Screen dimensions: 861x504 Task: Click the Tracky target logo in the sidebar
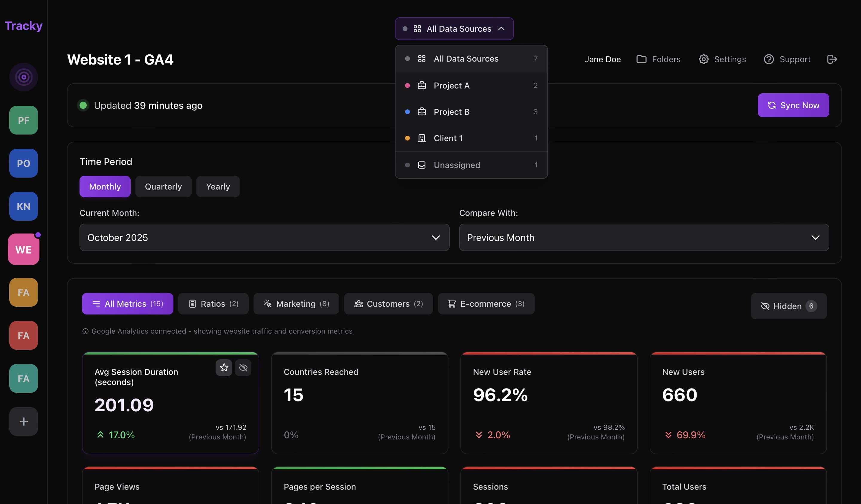click(23, 77)
